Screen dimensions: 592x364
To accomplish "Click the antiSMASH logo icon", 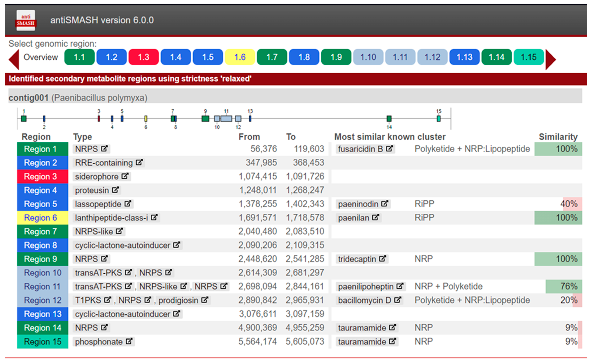I will coord(26,20).
